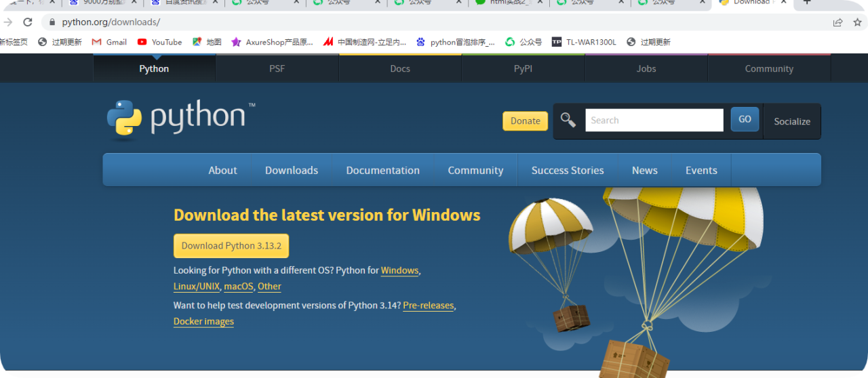Follow the Docker images link
Viewport: 868px width, 378px height.
203,322
